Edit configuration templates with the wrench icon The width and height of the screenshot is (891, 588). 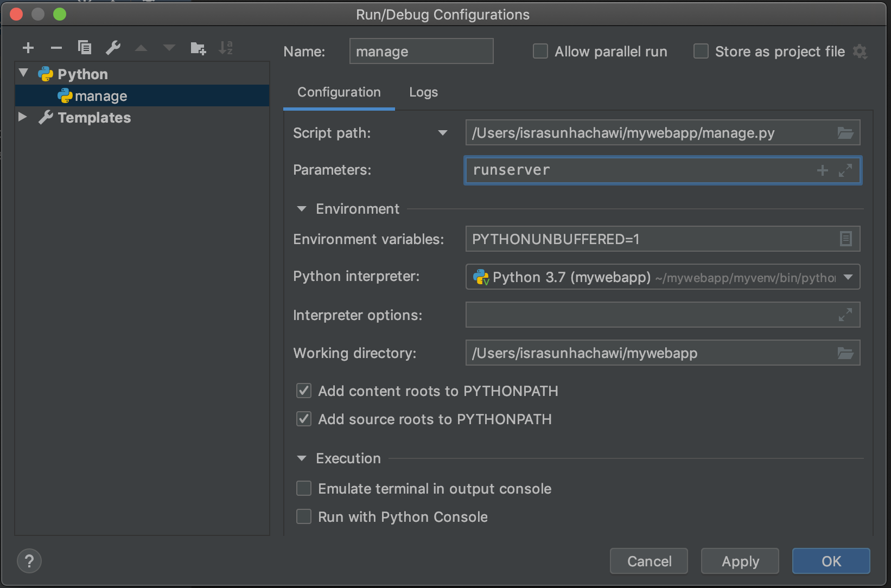pos(113,48)
